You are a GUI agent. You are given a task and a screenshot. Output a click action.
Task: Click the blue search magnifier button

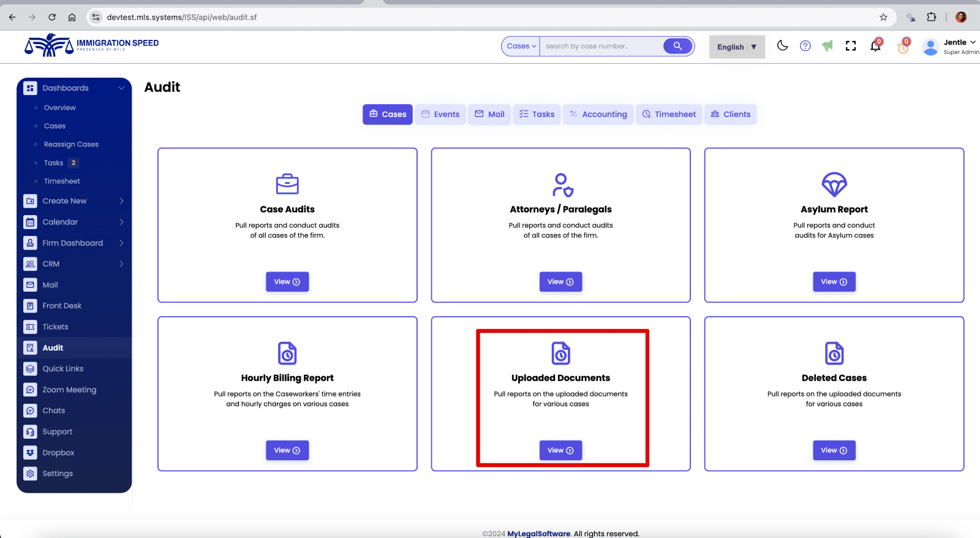tap(677, 46)
